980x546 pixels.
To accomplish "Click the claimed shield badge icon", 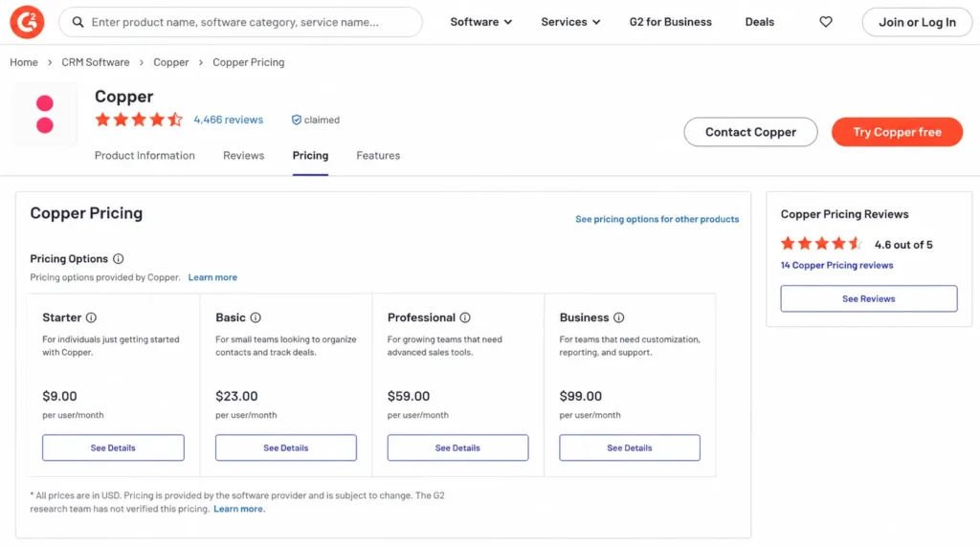I will (x=297, y=120).
